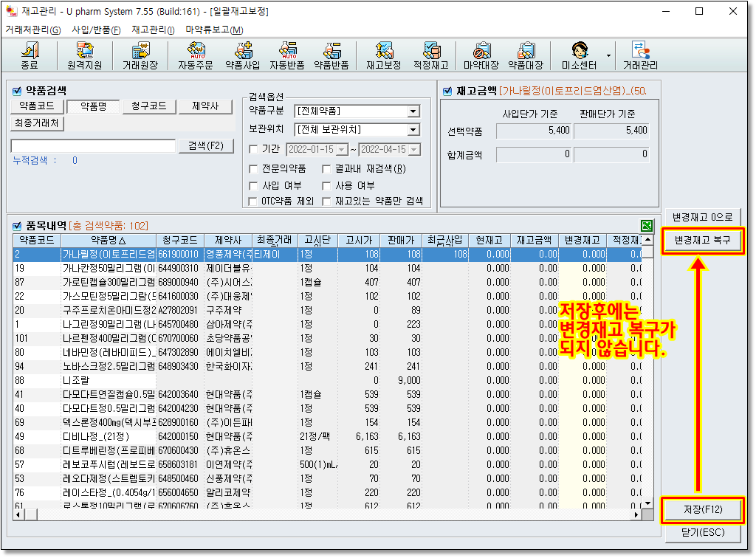
Task: Check the 사용 여부 option
Action: [326, 185]
